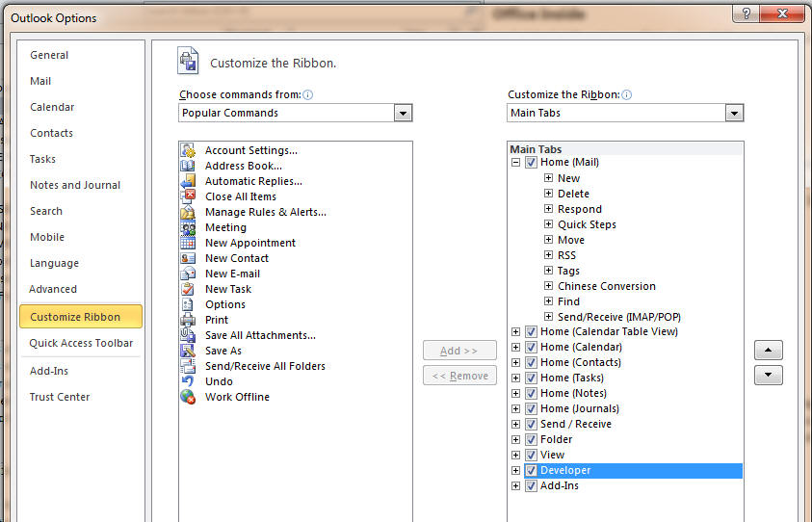This screenshot has width=812, height=522.
Task: Switch to the Trust Center category
Action: [x=60, y=397]
